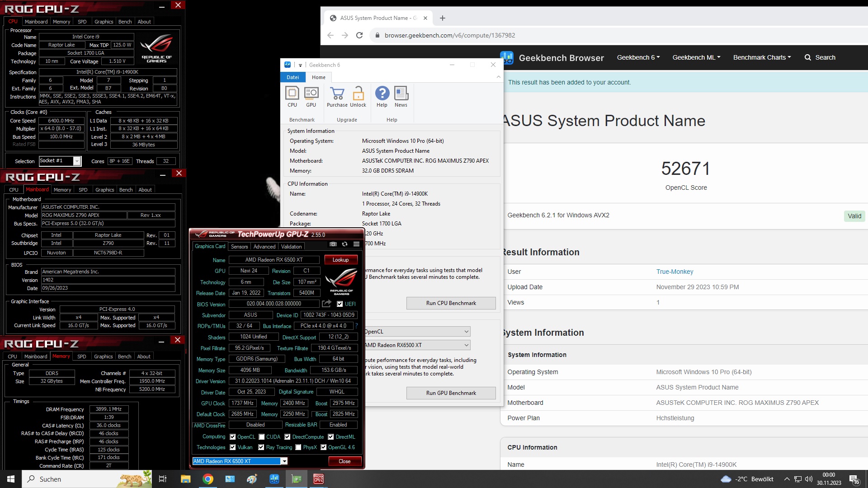Viewport: 868px width, 488px height.
Task: Open Geekbench quick access toolbar dropdown
Action: click(300, 65)
